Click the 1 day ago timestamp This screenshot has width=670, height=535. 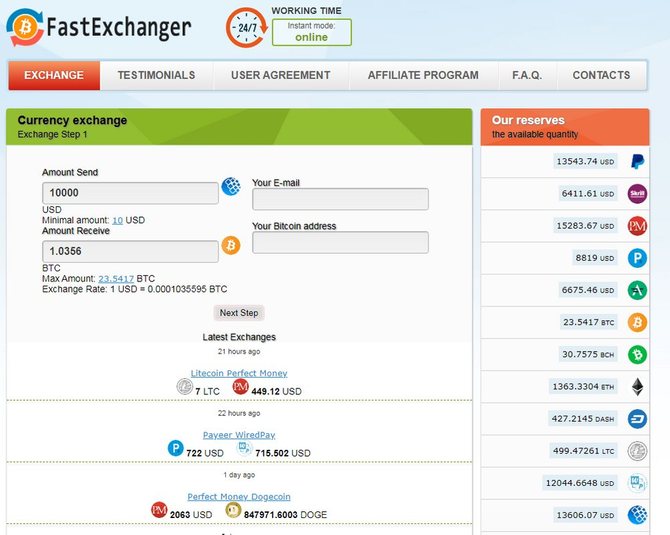point(239,475)
